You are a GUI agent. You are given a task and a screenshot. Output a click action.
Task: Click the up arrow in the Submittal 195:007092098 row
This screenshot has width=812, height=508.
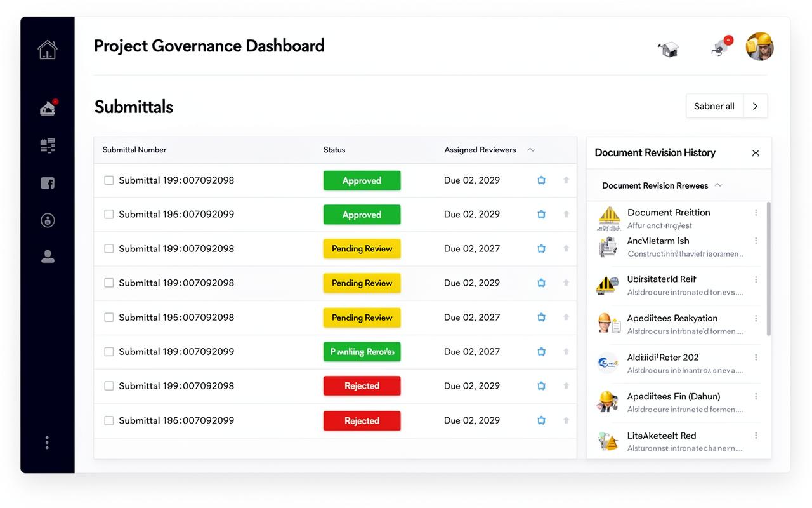(566, 317)
